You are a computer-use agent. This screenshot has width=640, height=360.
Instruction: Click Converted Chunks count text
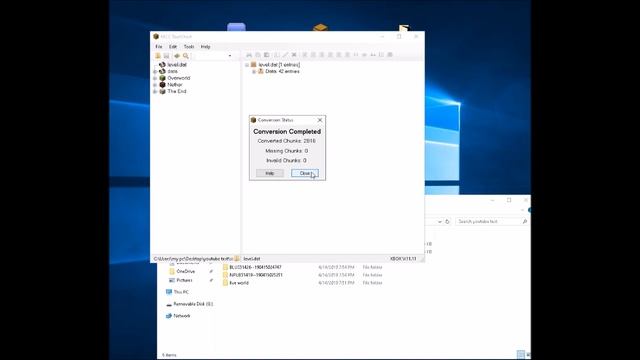pos(287,141)
